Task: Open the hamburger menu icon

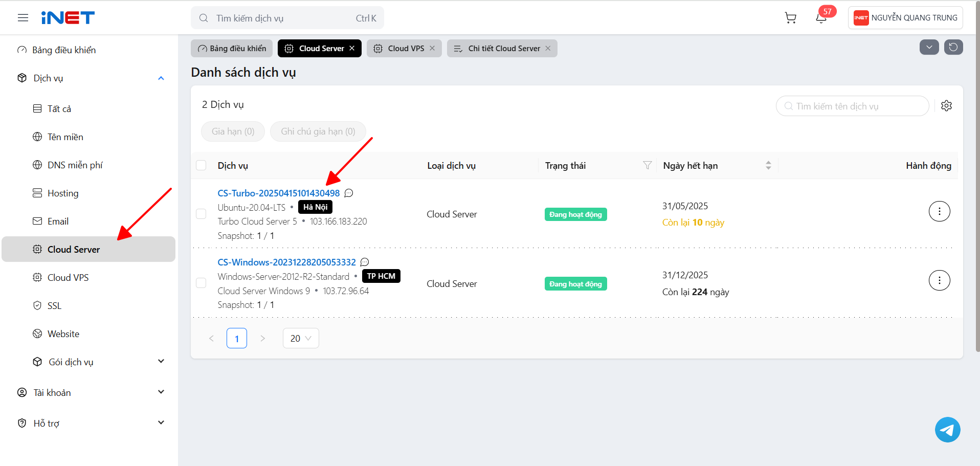Action: (x=23, y=18)
